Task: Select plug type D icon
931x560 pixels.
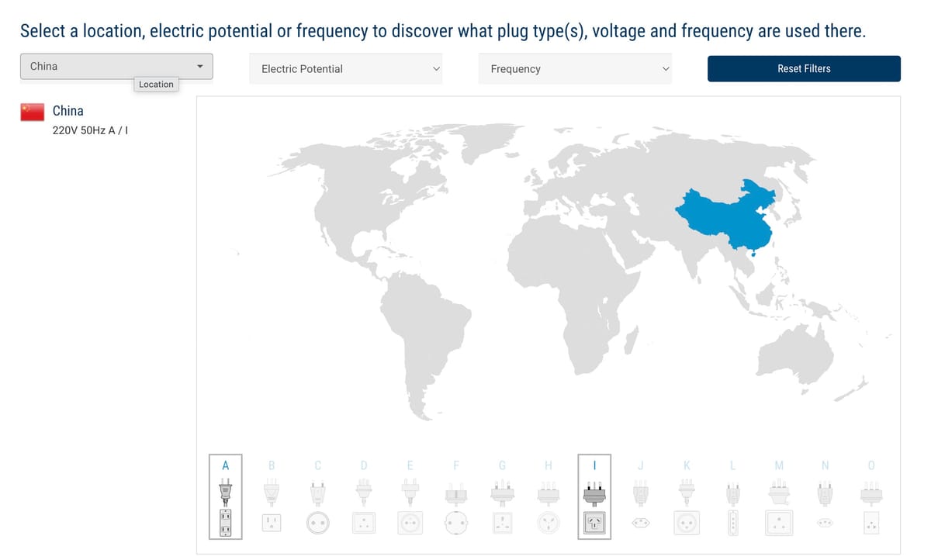Action: tap(364, 497)
